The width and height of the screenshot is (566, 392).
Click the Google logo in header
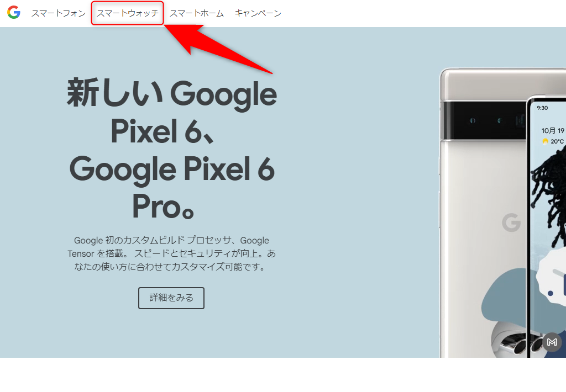pos(14,13)
